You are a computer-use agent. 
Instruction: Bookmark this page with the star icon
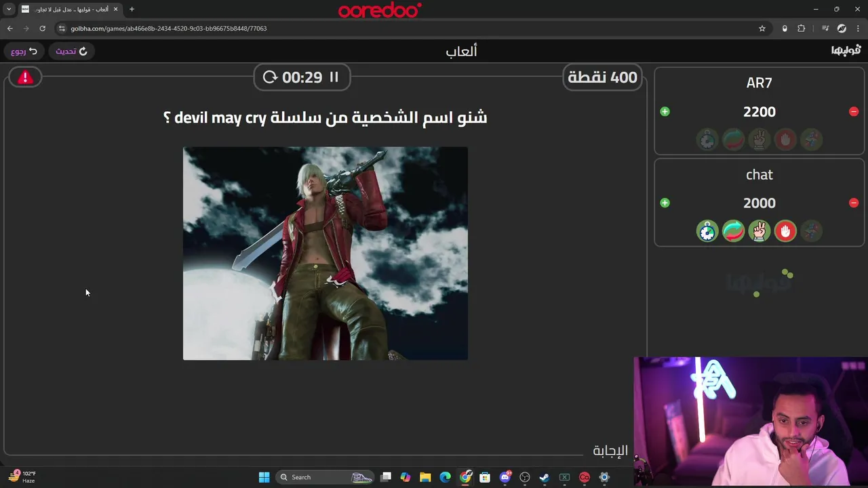tap(762, 28)
